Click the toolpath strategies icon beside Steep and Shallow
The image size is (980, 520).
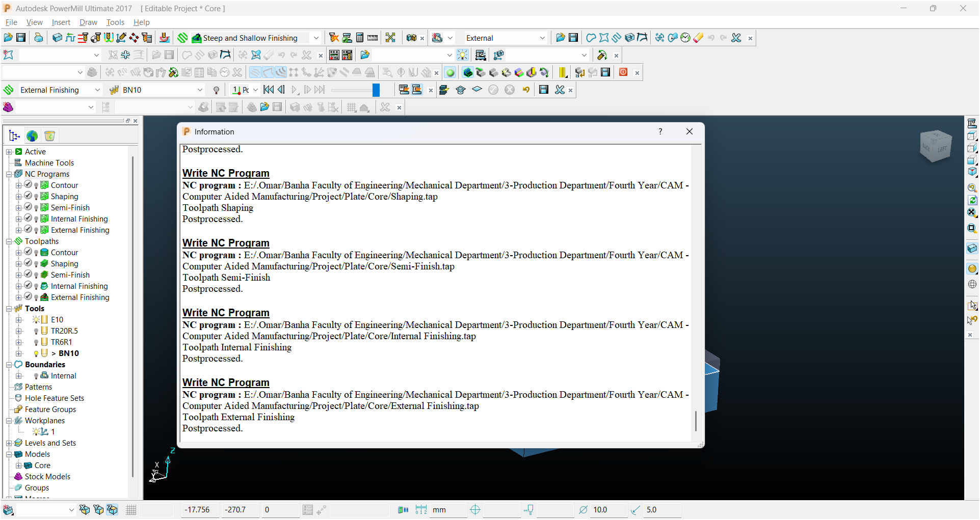[x=182, y=38]
